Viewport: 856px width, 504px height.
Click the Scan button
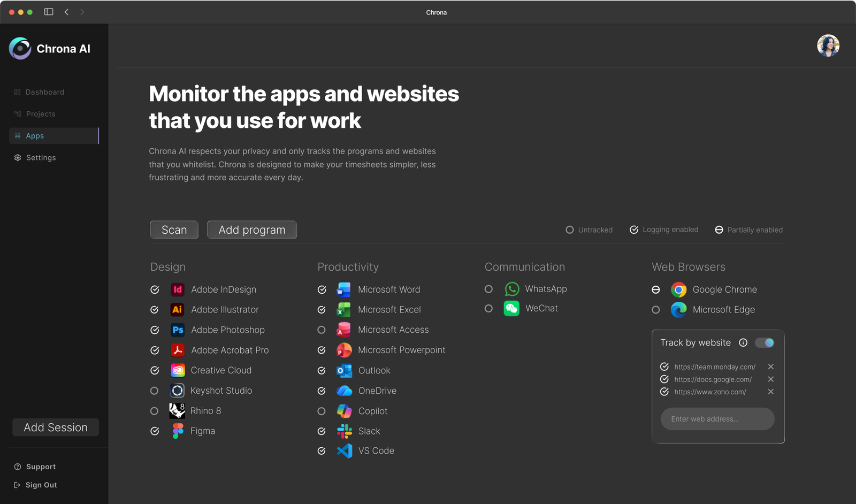click(174, 230)
